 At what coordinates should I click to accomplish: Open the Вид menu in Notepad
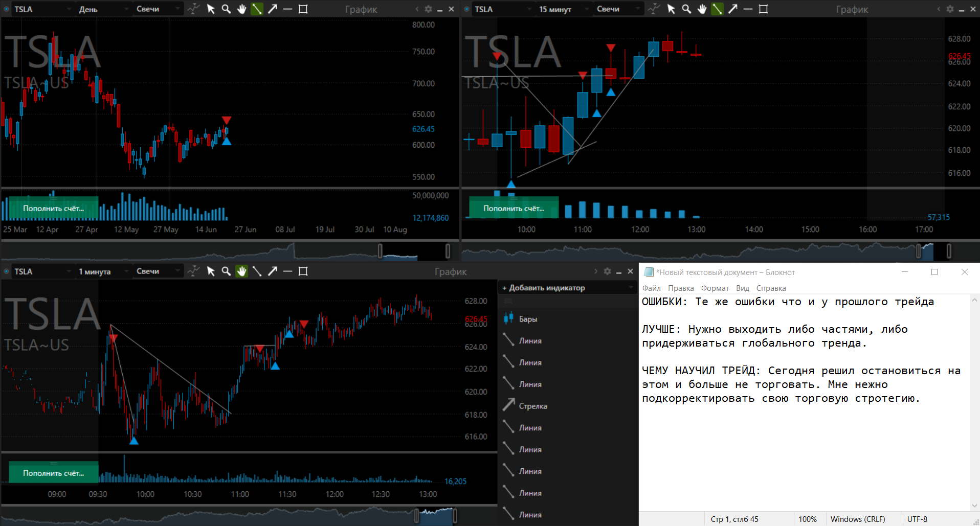[743, 288]
